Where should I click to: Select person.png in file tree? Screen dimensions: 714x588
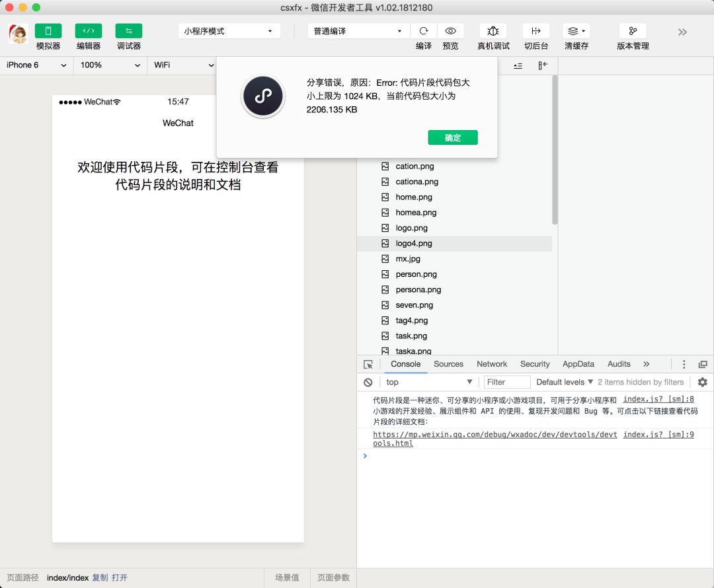[416, 274]
